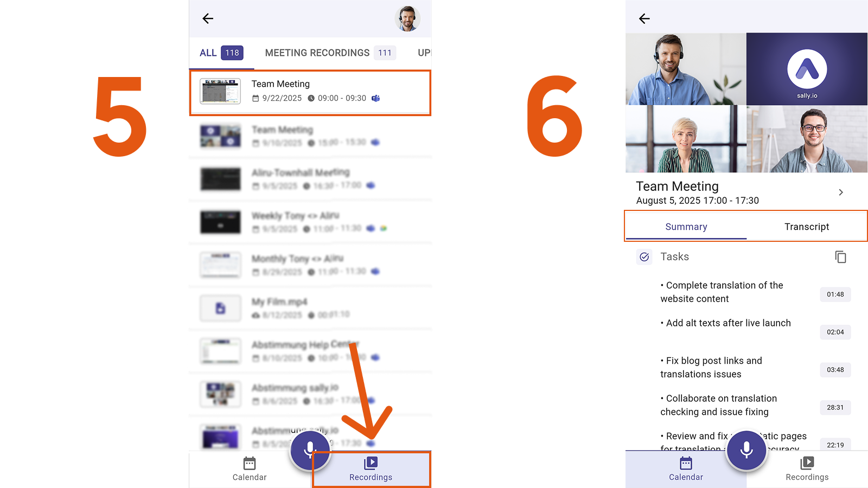868x488 pixels.
Task: Tap microphone button on recordings screen
Action: coord(310,450)
